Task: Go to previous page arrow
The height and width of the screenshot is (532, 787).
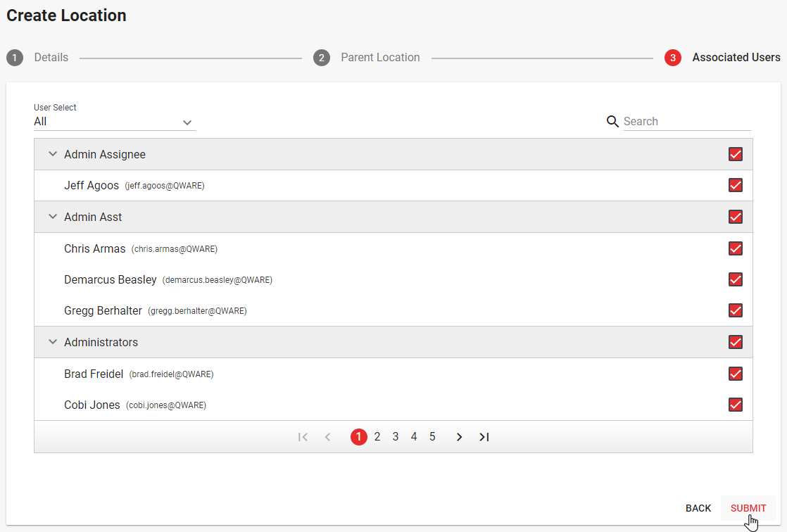Action: pos(328,437)
